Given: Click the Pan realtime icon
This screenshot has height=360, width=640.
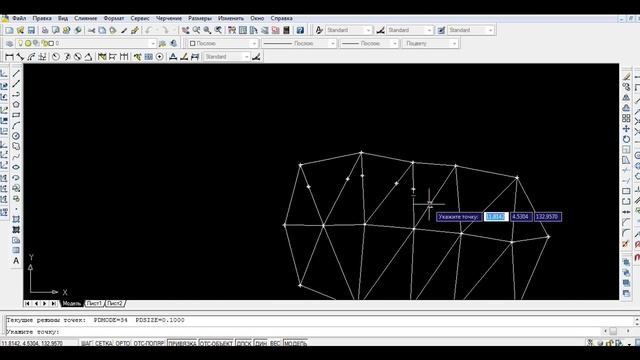Looking at the screenshot, I should pos(186,31).
